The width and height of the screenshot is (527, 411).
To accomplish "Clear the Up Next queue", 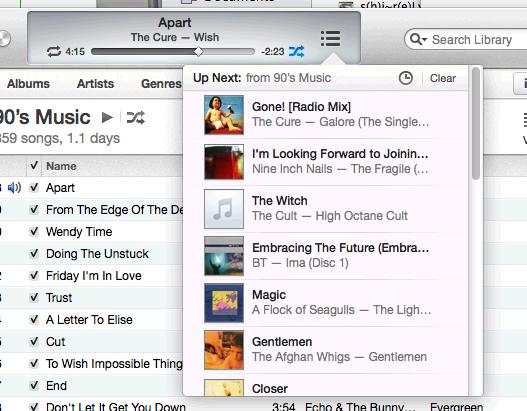I will [x=443, y=78].
